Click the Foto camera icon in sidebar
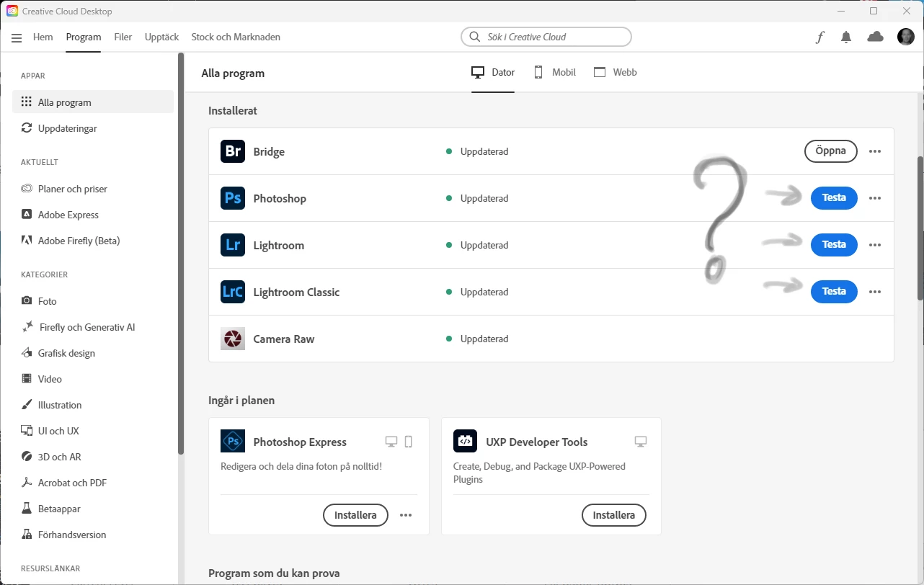This screenshot has height=585, width=924. point(27,301)
